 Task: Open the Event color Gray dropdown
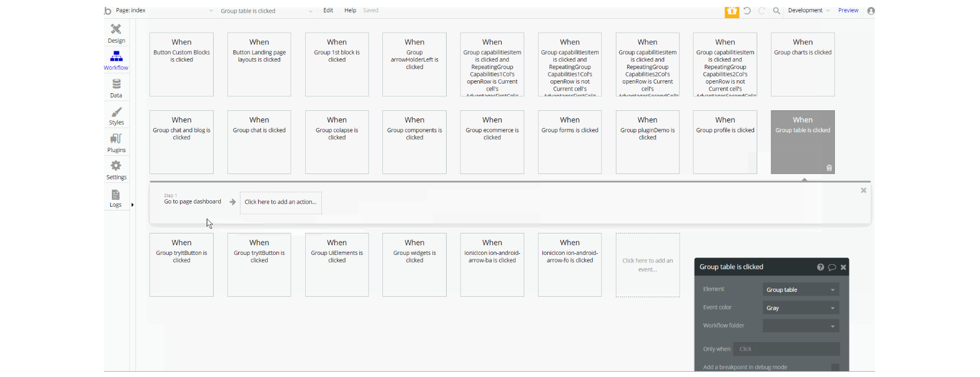point(801,308)
